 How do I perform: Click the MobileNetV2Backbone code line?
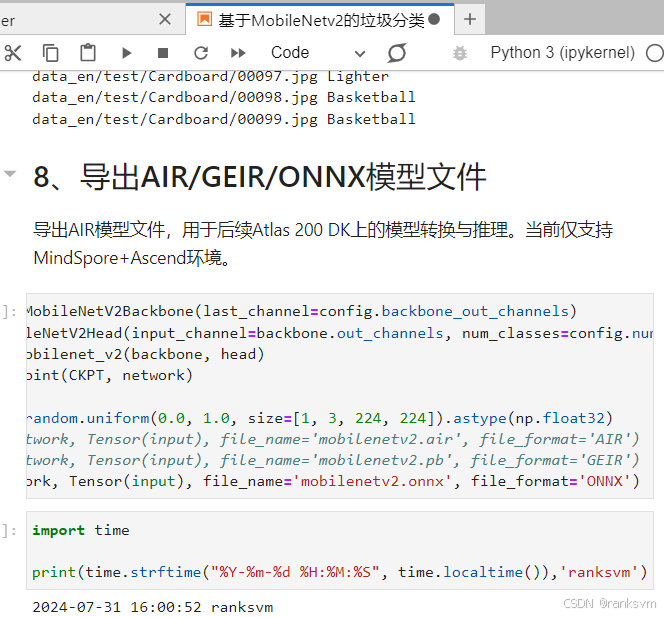(302, 312)
